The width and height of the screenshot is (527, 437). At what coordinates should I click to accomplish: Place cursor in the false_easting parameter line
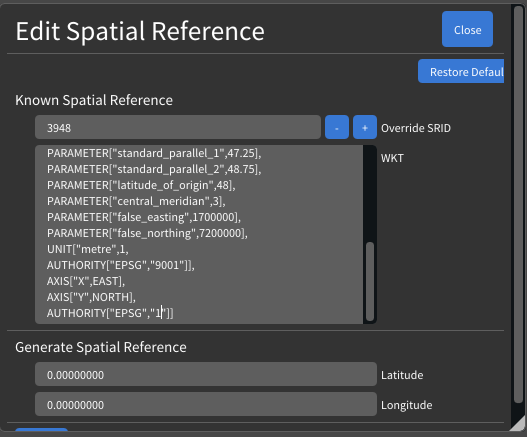tap(144, 217)
